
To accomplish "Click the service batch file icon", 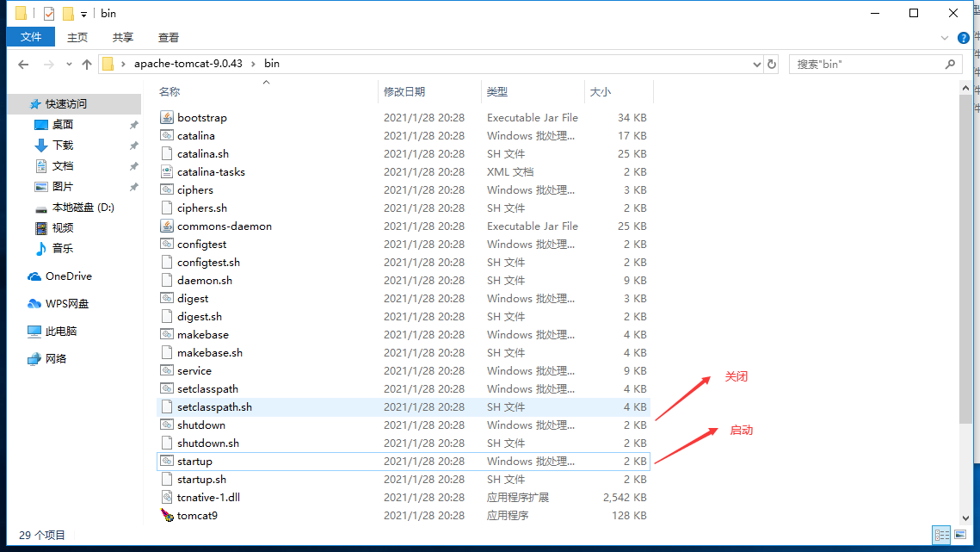I will tap(167, 371).
